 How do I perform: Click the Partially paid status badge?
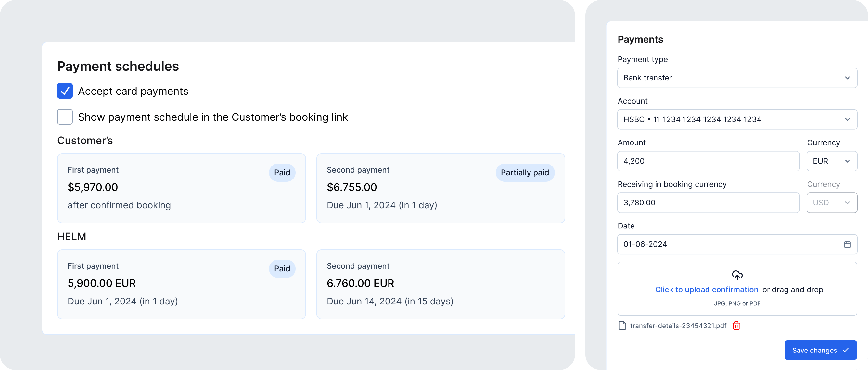pos(525,173)
